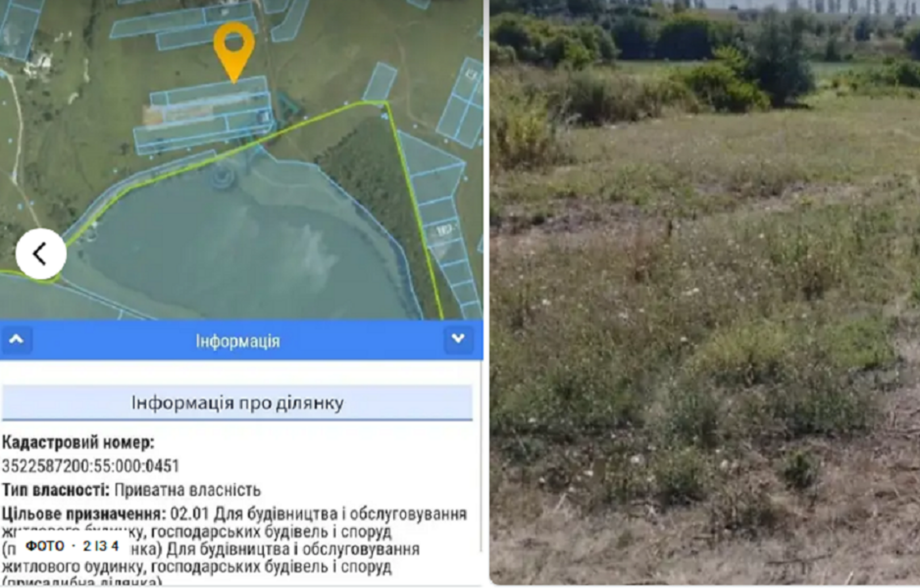The height and width of the screenshot is (588, 920).
Task: Select the Приватна власність value text
Action: tap(187, 490)
